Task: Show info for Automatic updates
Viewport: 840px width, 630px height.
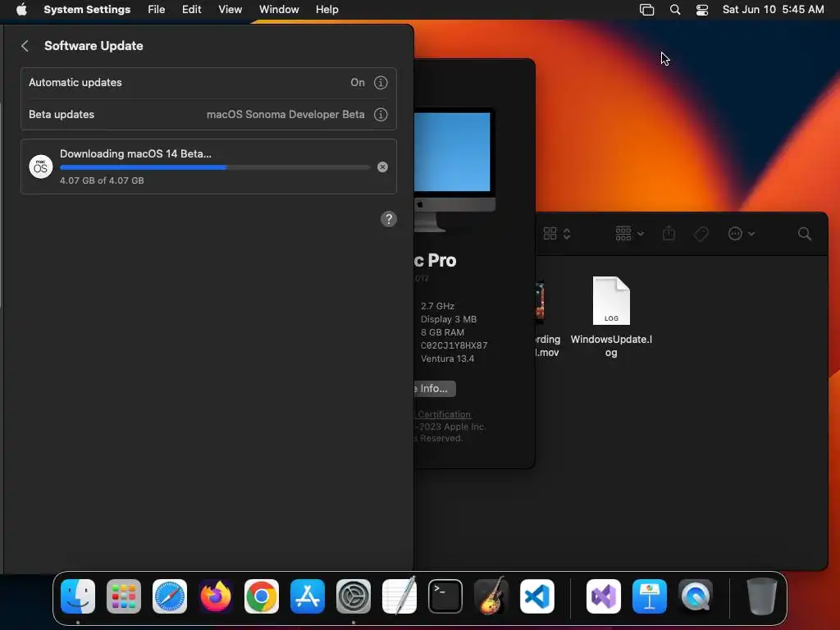Action: (x=381, y=83)
